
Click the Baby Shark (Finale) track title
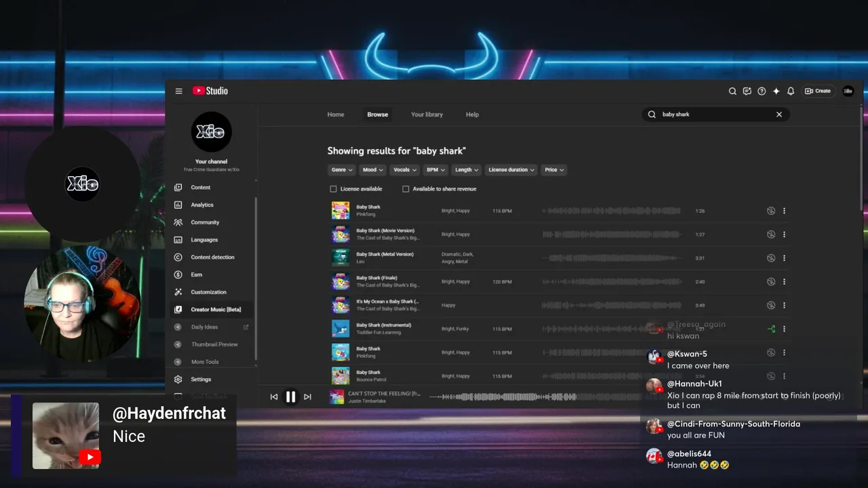[x=377, y=278]
